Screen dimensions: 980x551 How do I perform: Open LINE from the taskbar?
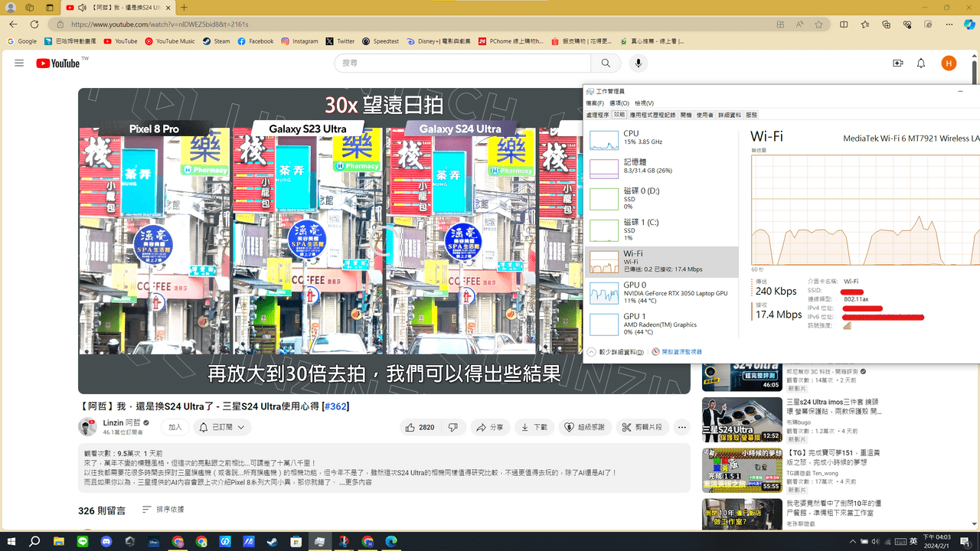coord(83,541)
